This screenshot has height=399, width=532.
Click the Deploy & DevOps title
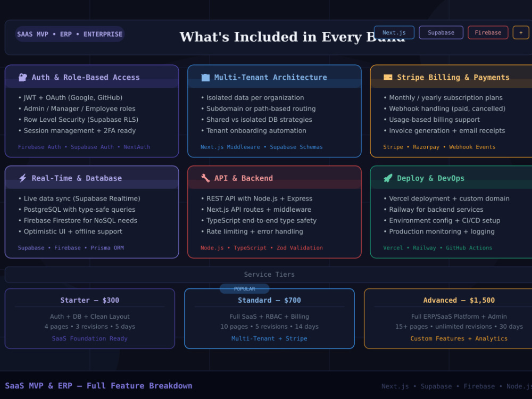[x=430, y=178]
